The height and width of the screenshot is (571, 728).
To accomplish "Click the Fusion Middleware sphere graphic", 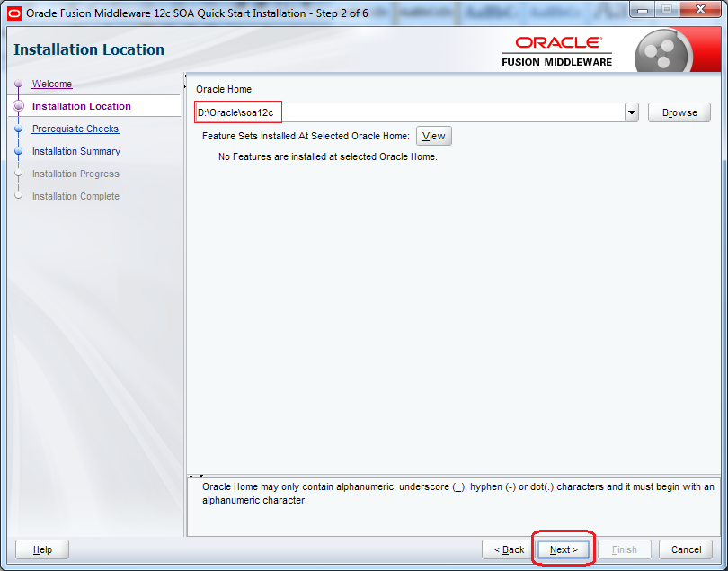I will tap(662, 52).
